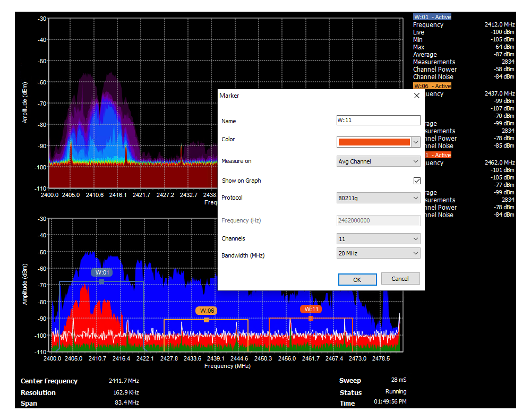
Task: Expand the Measure on Avg Channel dropdown
Action: pyautogui.click(x=378, y=161)
